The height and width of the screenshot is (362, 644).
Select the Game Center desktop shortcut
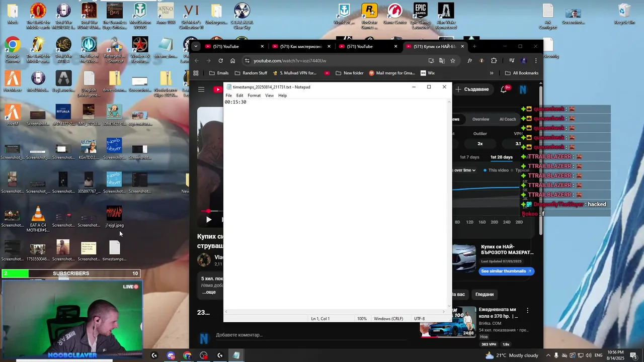(395, 14)
